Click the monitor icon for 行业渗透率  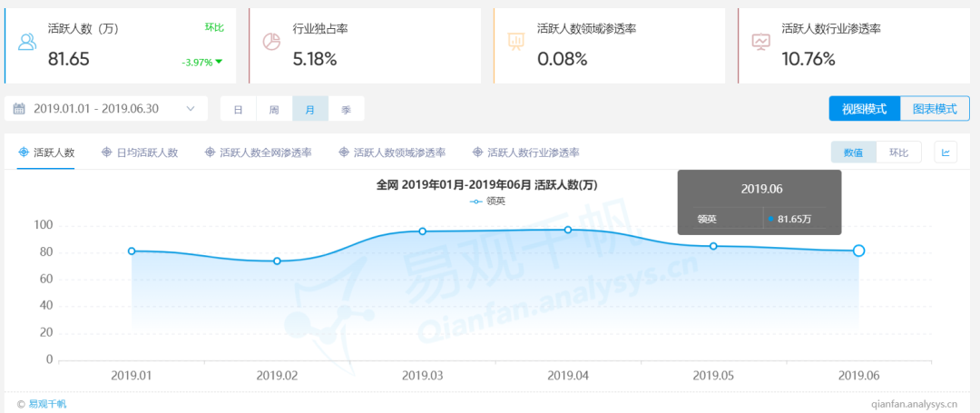pyautogui.click(x=760, y=42)
